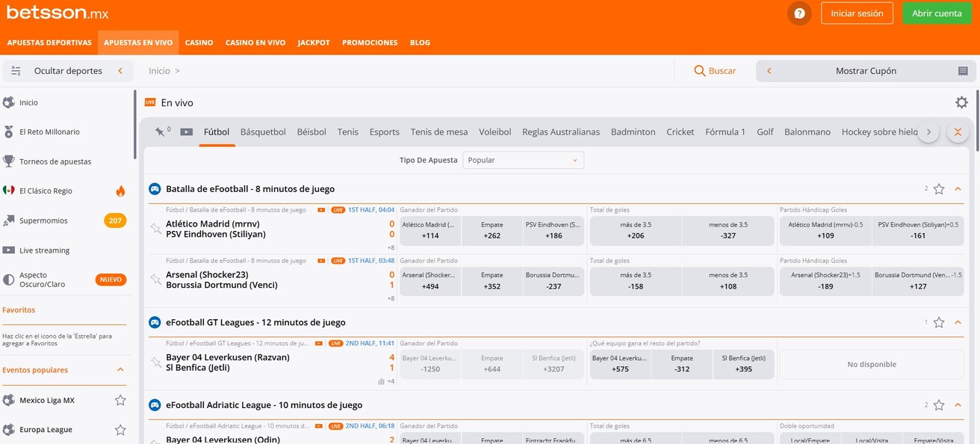Collapse the eFootball GT Leagues section
The width and height of the screenshot is (980, 444).
coord(958,323)
